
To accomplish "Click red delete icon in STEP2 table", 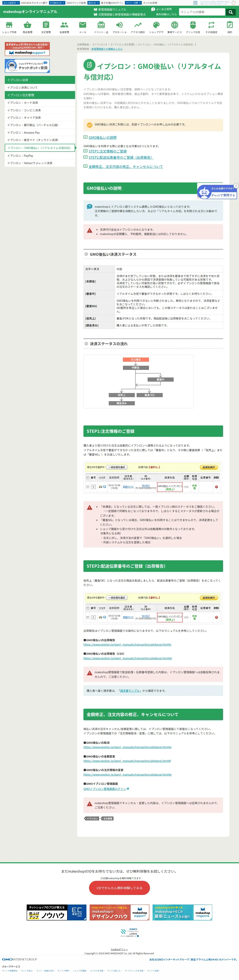I will pyautogui.click(x=216, y=617).
